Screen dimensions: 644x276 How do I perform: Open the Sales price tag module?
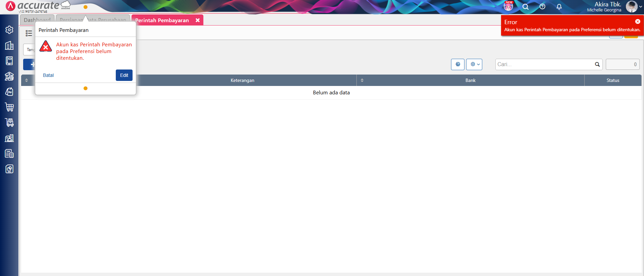pyautogui.click(x=9, y=92)
